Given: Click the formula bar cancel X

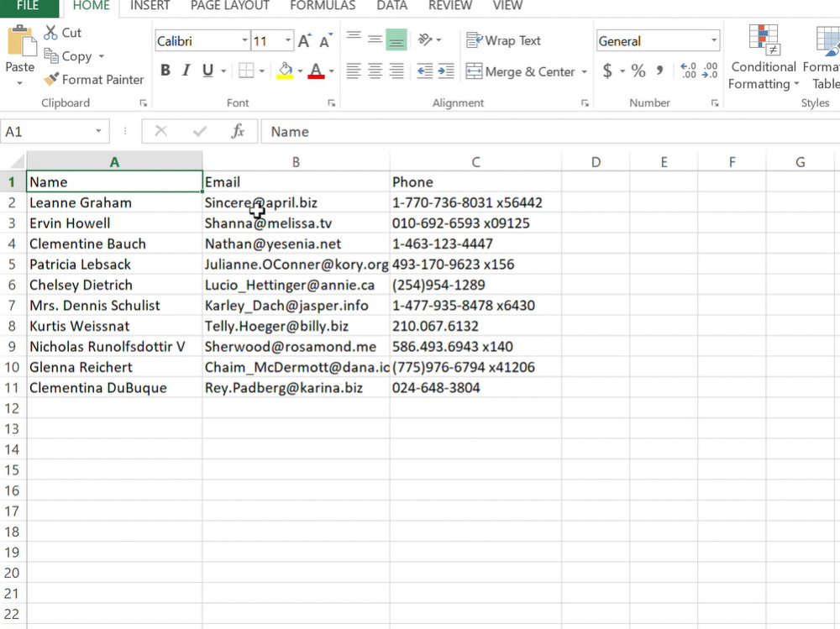Looking at the screenshot, I should point(160,131).
